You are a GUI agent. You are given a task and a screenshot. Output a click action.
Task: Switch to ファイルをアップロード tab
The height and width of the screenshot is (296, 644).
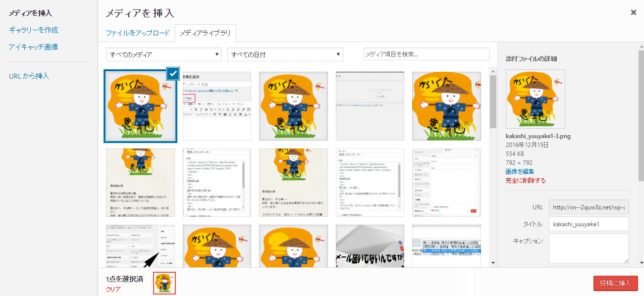click(137, 33)
